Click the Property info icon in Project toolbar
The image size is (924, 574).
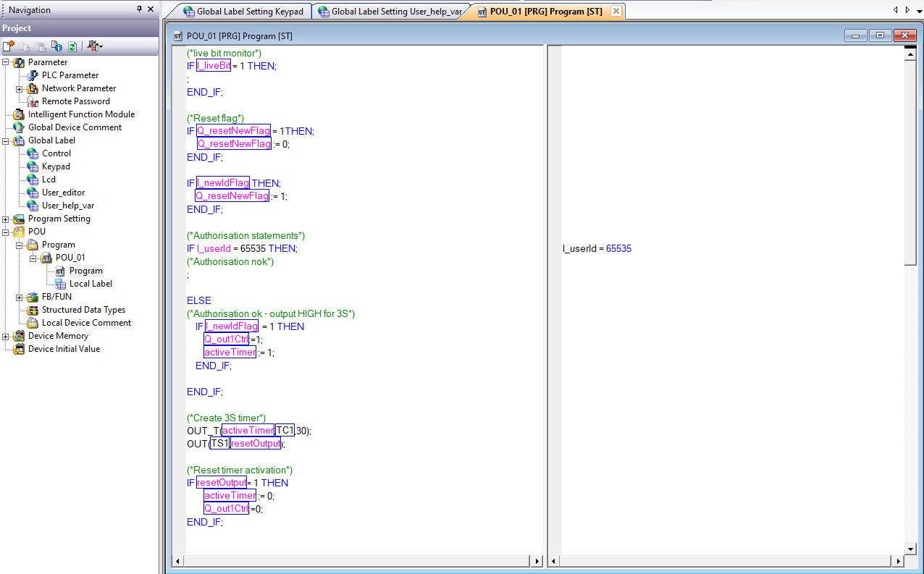[x=57, y=46]
